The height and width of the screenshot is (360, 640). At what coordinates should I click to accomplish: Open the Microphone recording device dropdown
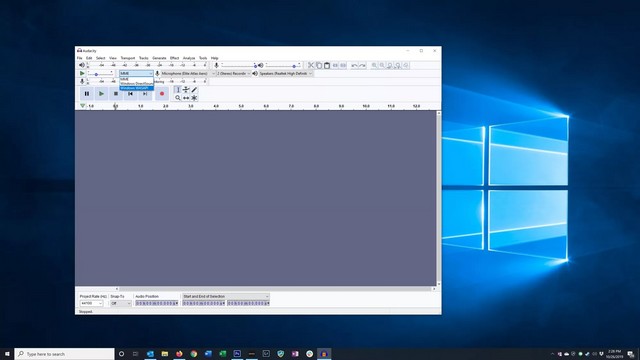point(188,73)
